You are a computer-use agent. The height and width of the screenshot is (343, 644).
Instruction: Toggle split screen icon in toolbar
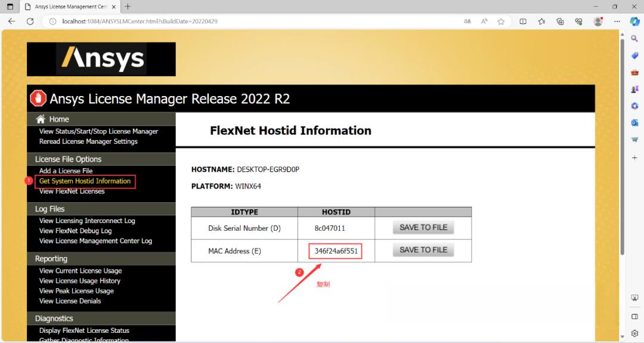(x=523, y=21)
